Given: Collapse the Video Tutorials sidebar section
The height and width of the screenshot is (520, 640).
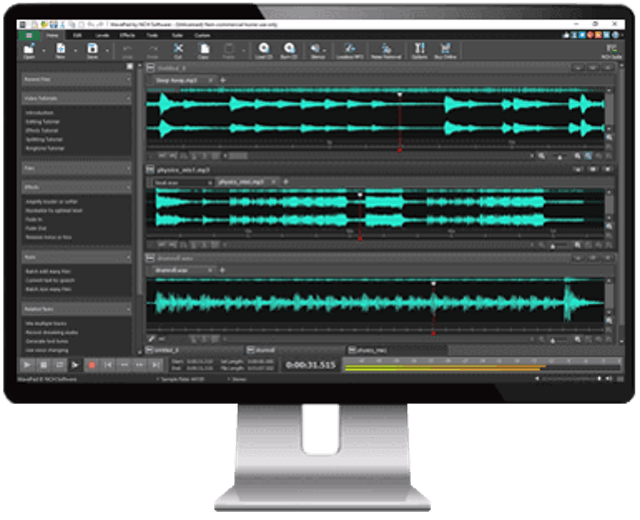Looking at the screenshot, I should (128, 98).
